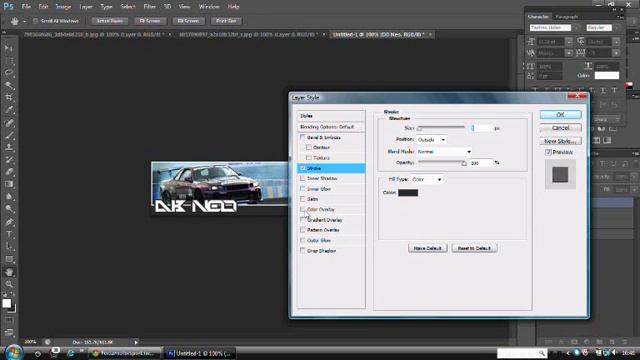Open the stroke Color swatch
Screen dimensions: 640x360
pos(408,193)
